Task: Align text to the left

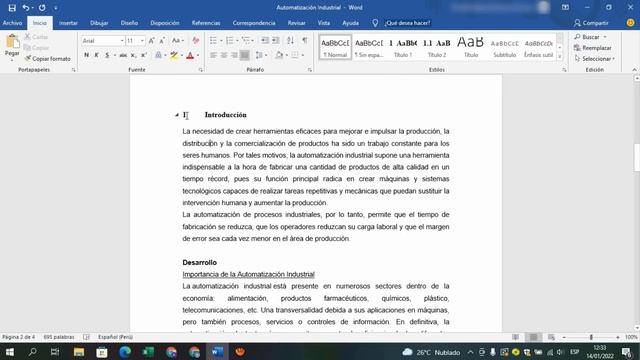Action: click(x=213, y=55)
